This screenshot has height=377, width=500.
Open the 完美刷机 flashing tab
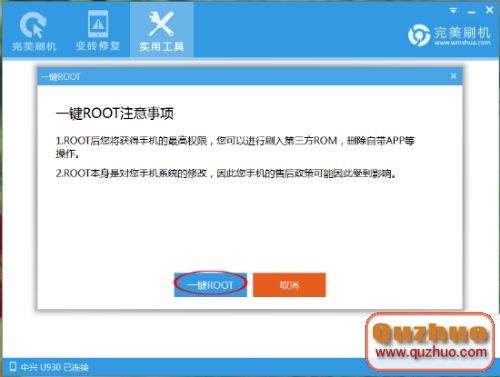[x=34, y=31]
